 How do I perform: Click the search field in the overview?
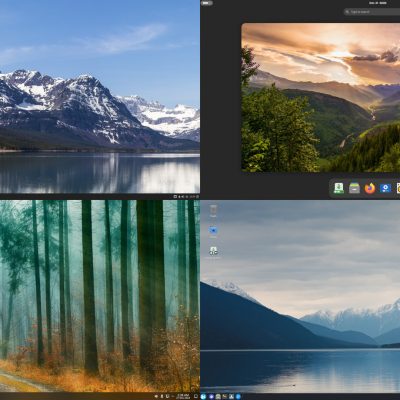click(372, 12)
